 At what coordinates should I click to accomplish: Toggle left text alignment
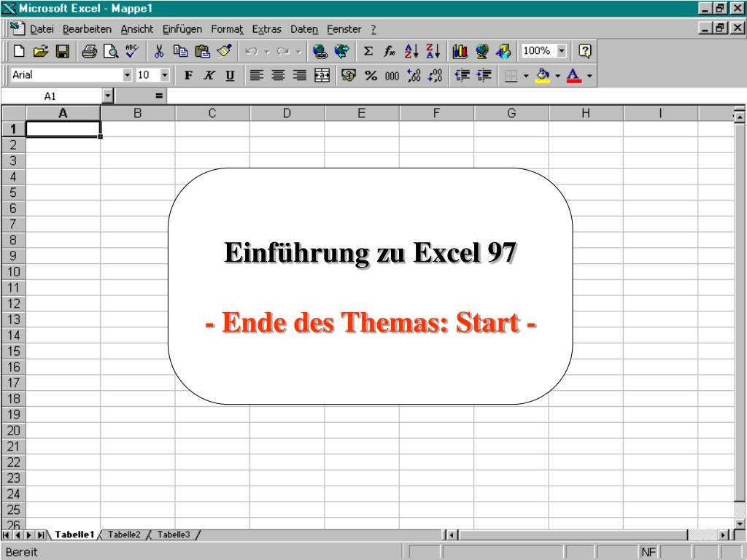[x=257, y=75]
